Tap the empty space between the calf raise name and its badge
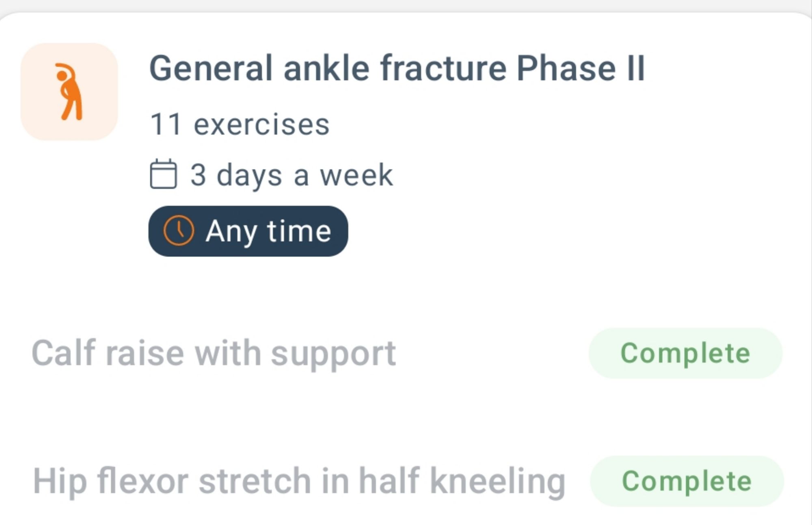Screen dimensions: 812x525 point(492,353)
